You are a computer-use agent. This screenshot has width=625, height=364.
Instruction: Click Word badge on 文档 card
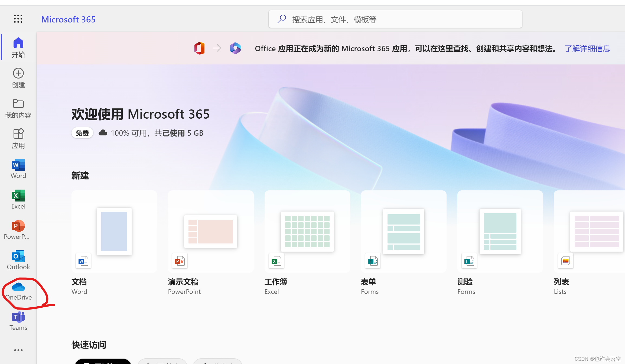(x=83, y=261)
